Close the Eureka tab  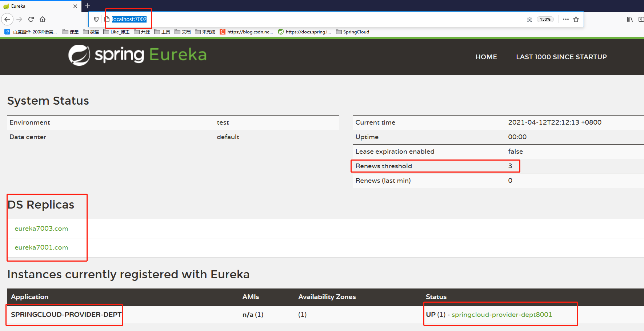[75, 6]
